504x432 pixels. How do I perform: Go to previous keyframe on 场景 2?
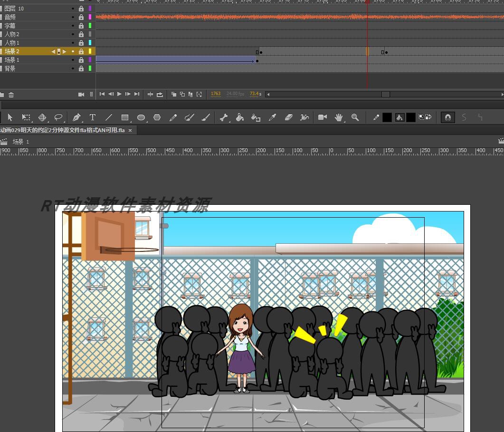(53, 51)
